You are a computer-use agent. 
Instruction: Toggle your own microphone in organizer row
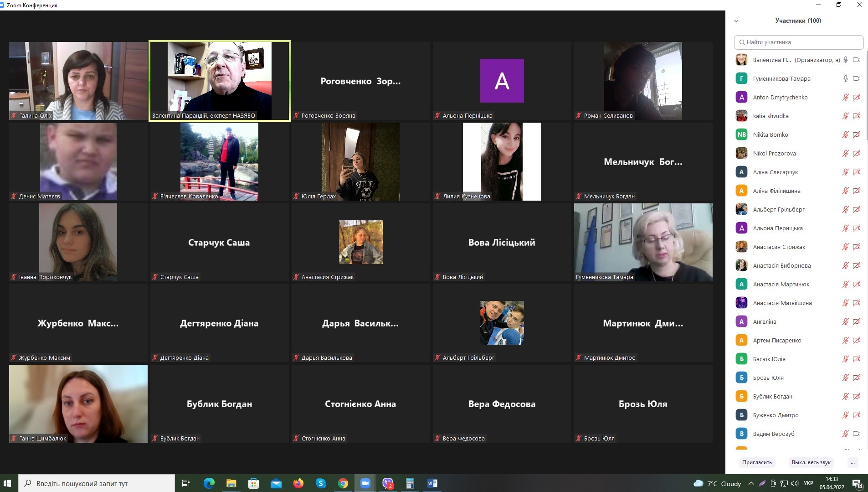845,60
